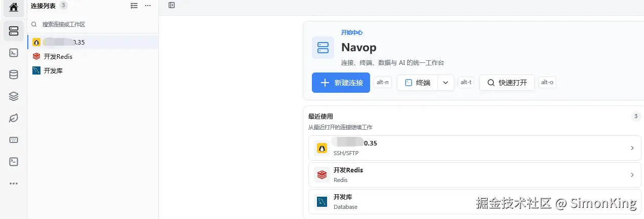Click the 快速打开 button
This screenshot has height=219, width=644.
point(507,83)
